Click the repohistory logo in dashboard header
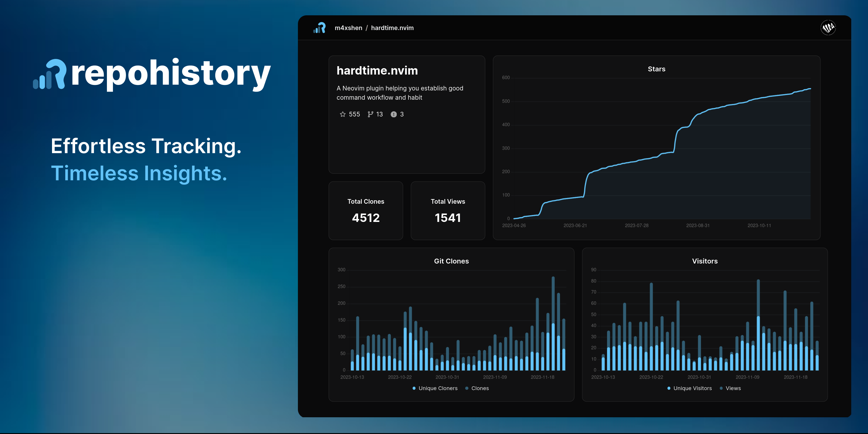This screenshot has height=434, width=868. point(320,28)
